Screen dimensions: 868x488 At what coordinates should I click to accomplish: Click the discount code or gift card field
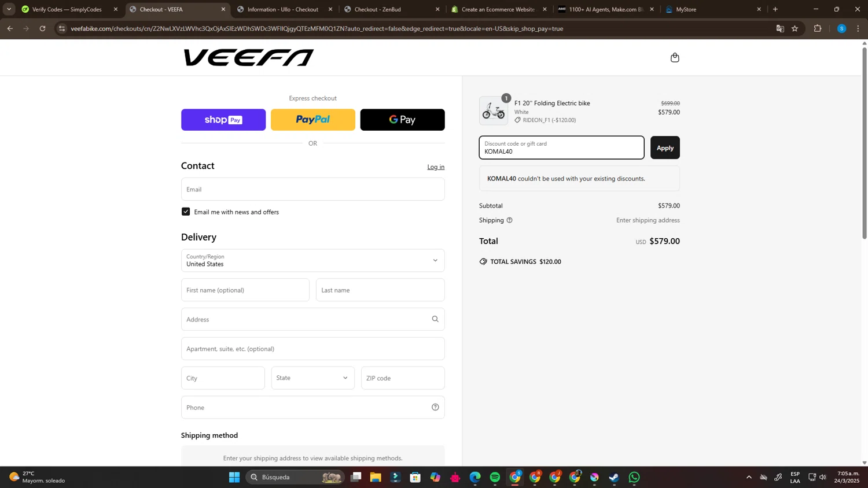[x=561, y=147]
